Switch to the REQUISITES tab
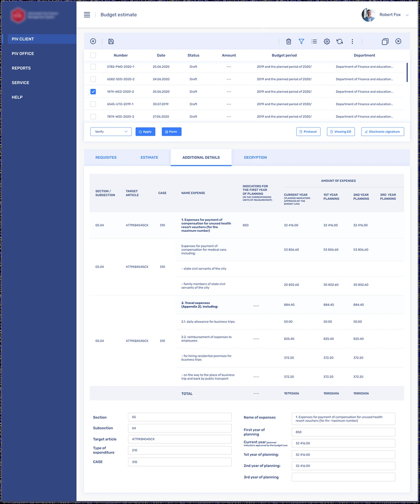Image resolution: width=420 pixels, height=504 pixels. (x=106, y=157)
